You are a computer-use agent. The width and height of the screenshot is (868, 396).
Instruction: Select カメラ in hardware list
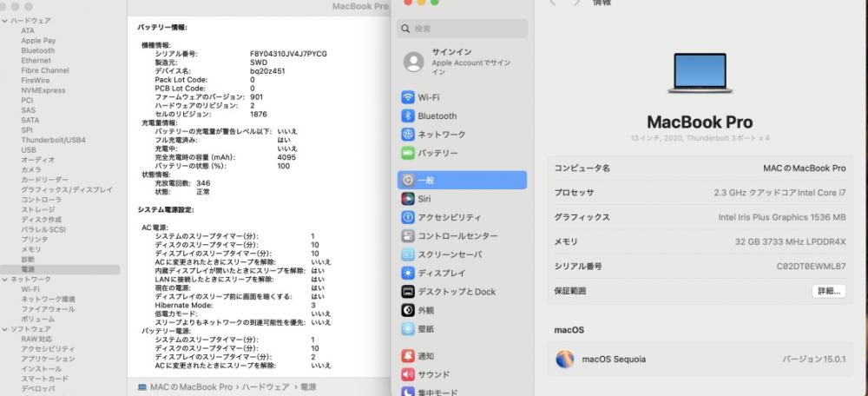click(31, 169)
